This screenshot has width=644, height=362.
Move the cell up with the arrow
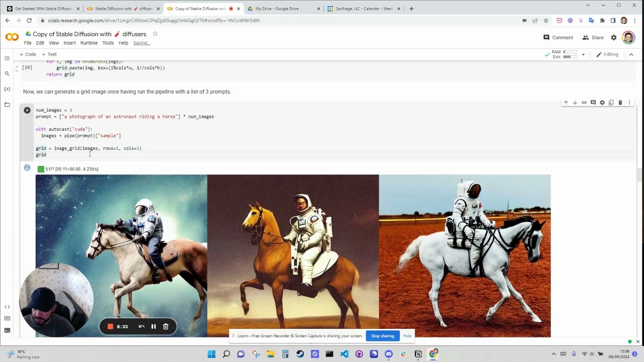pyautogui.click(x=566, y=103)
